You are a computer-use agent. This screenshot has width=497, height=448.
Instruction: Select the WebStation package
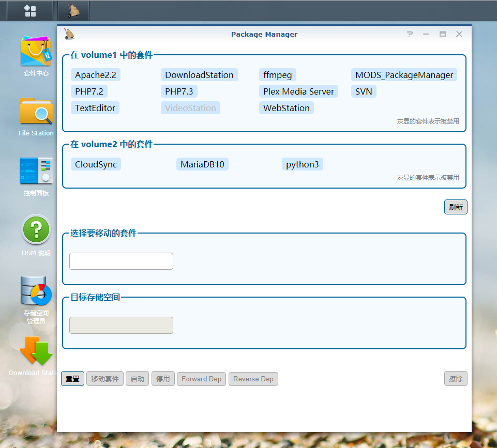(286, 108)
